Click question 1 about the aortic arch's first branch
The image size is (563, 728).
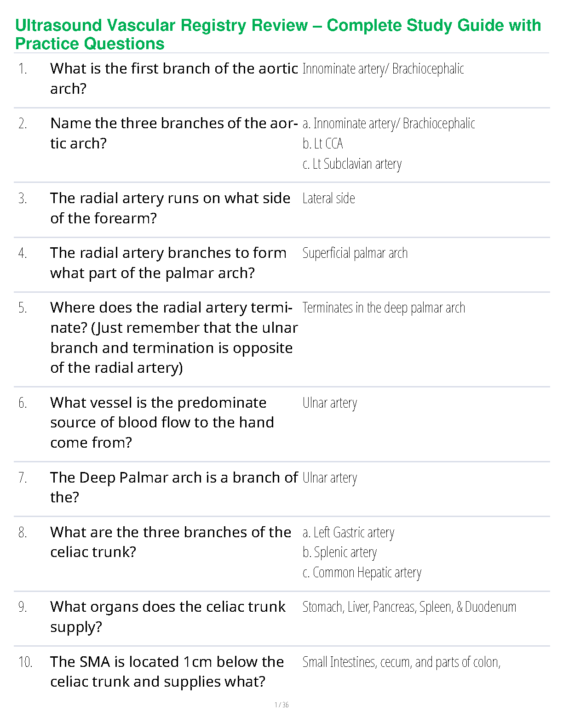(x=174, y=78)
